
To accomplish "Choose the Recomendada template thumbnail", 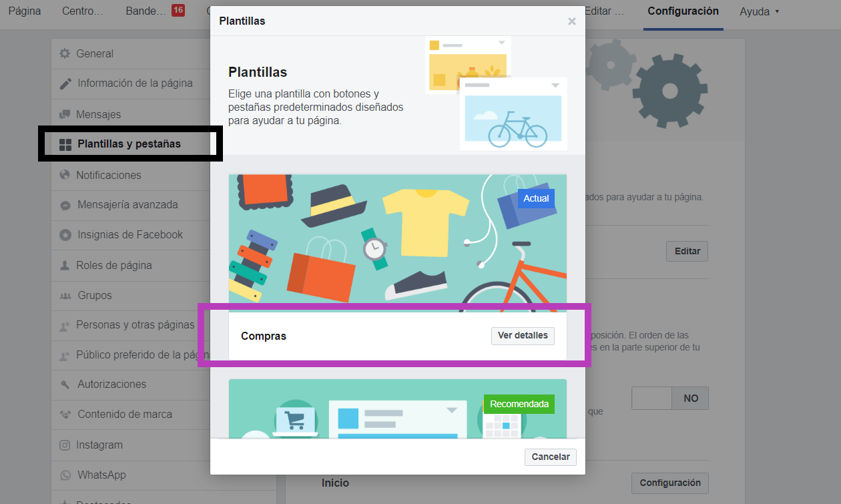I will pos(397,409).
